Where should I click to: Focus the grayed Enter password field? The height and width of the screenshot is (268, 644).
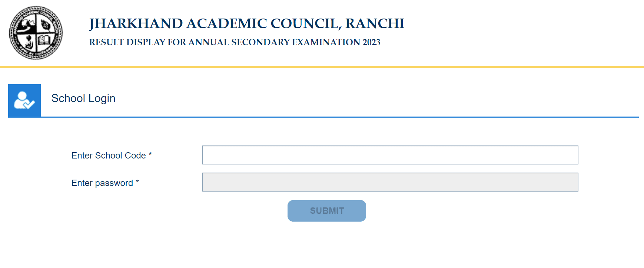390,182
